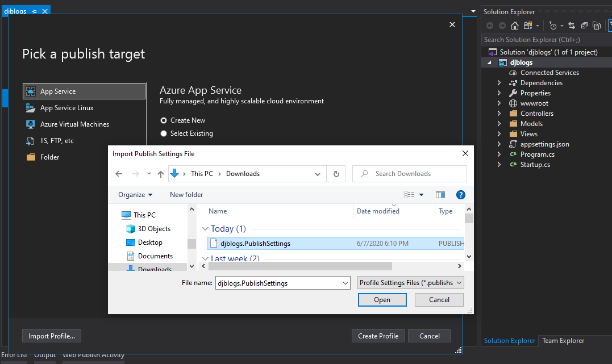Viewport: 612px width, 364px height.
Task: Select IIS, FTP, etc publish target
Action: point(84,140)
